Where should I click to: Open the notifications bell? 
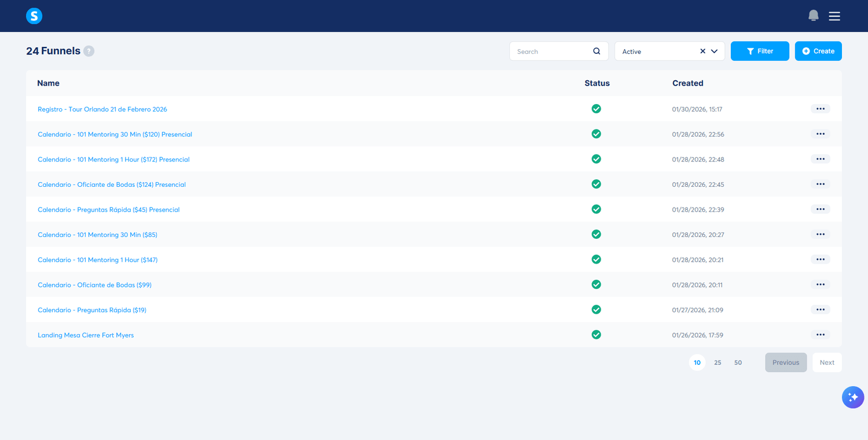coord(813,16)
